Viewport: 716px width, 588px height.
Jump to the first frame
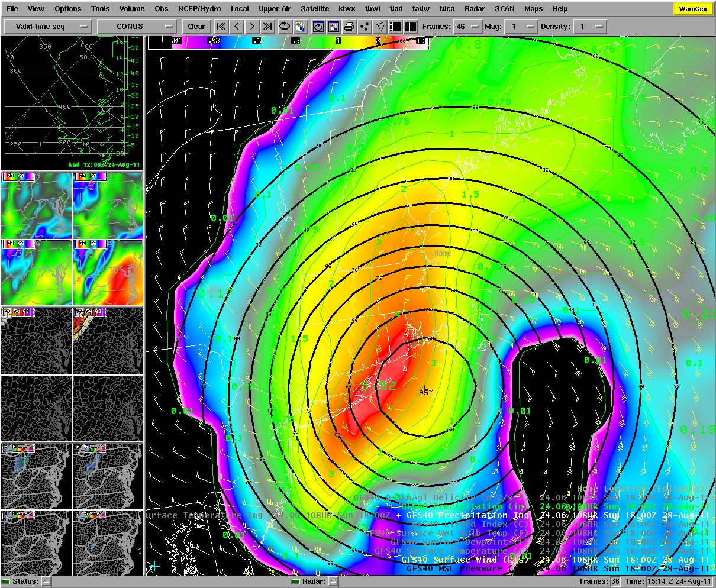[221, 27]
